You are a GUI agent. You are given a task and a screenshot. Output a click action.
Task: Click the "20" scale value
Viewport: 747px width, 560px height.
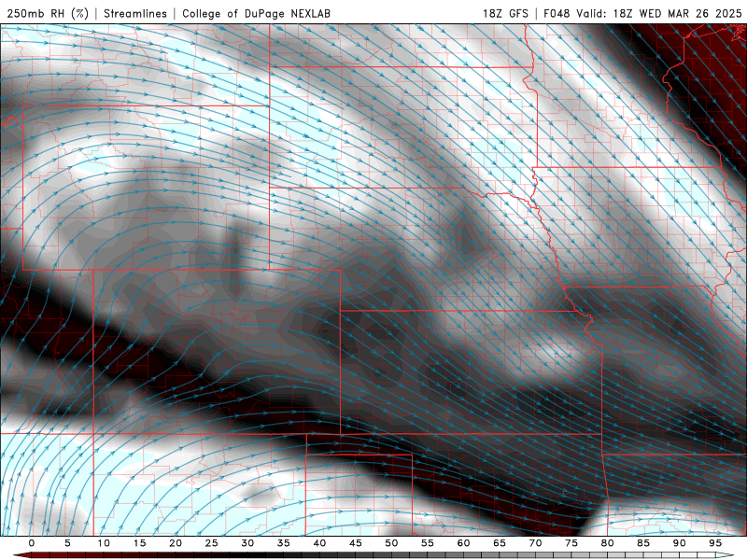tap(176, 543)
